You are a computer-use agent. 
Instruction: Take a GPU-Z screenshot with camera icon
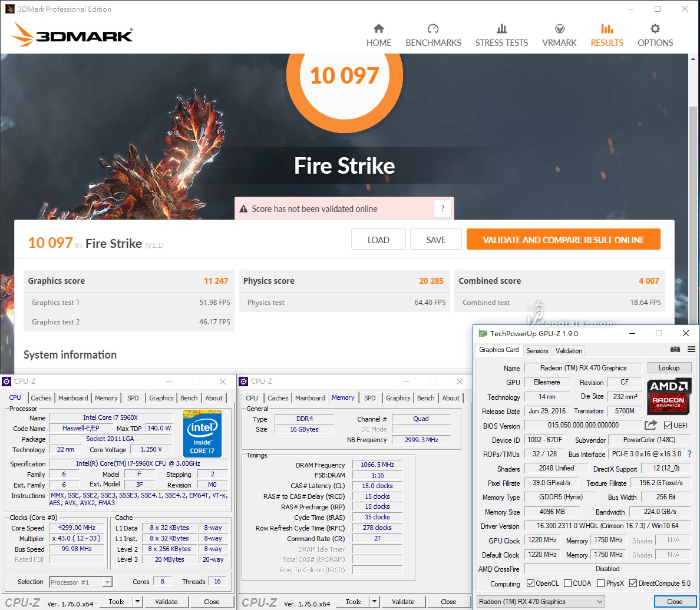[675, 349]
